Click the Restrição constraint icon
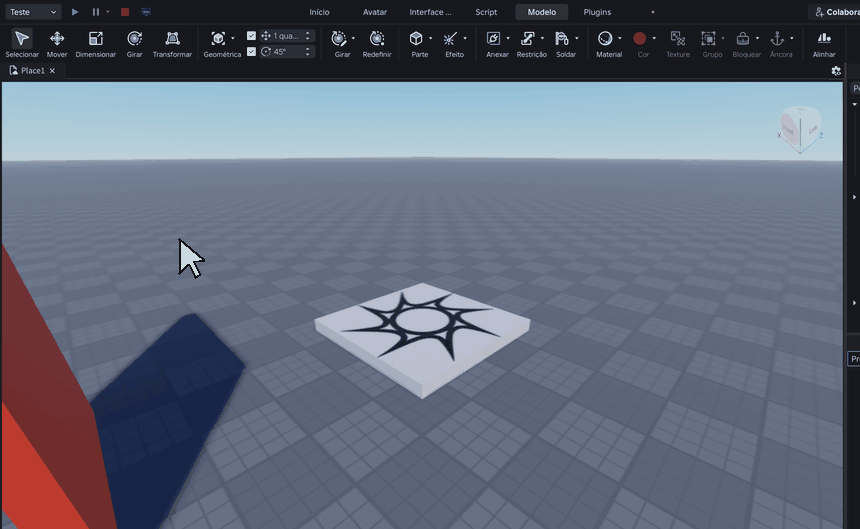The width and height of the screenshot is (860, 529). [x=528, y=38]
